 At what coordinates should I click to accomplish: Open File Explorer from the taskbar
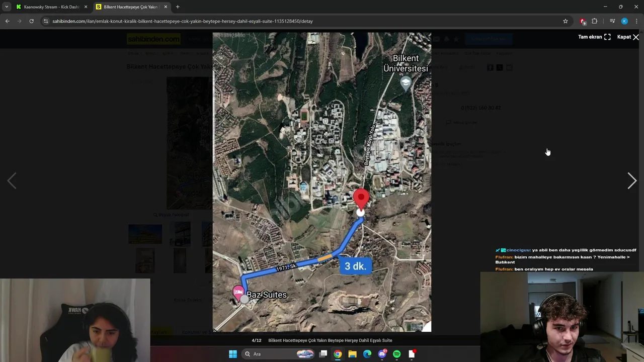352,354
